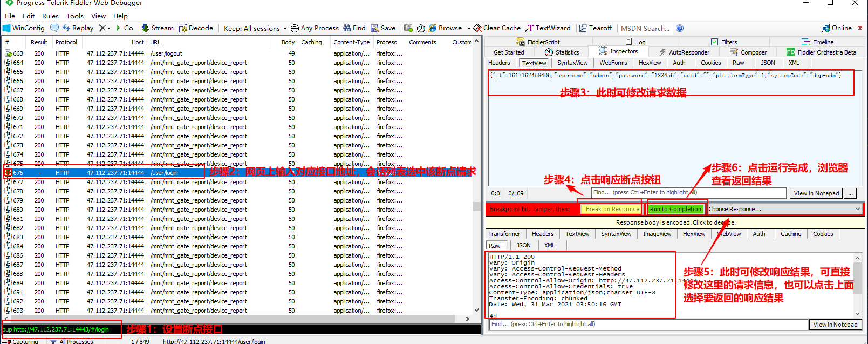
Task: Open the Edit menu
Action: click(29, 16)
